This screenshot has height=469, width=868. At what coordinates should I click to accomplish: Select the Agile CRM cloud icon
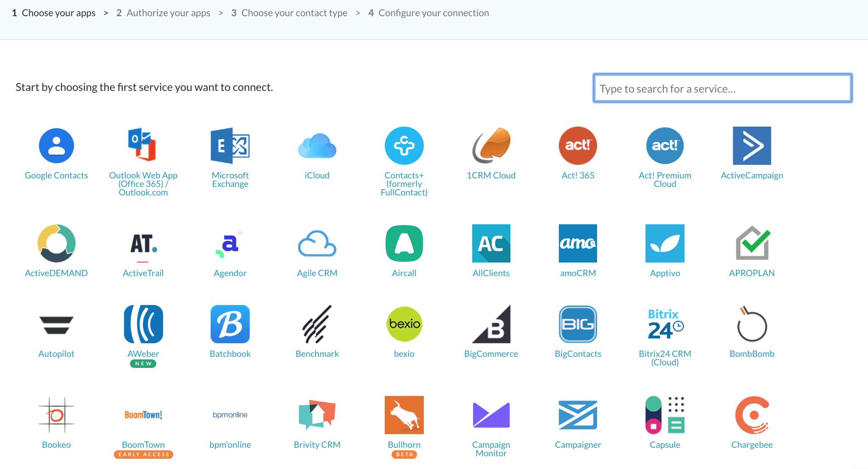317,243
